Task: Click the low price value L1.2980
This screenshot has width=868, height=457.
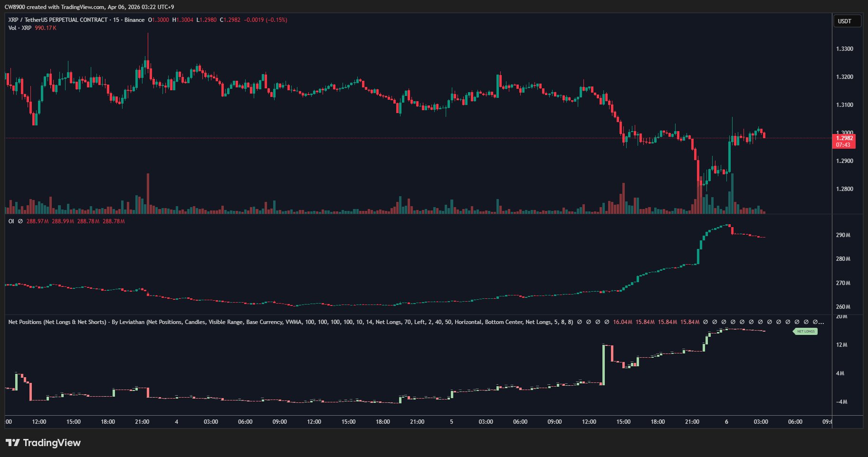Action: (207, 20)
